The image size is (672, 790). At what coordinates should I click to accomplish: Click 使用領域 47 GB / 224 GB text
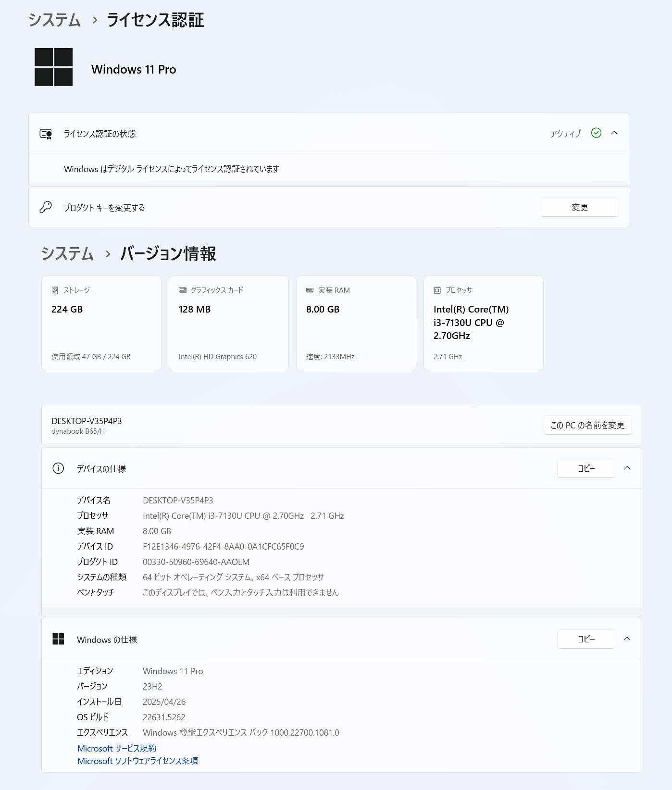91,357
